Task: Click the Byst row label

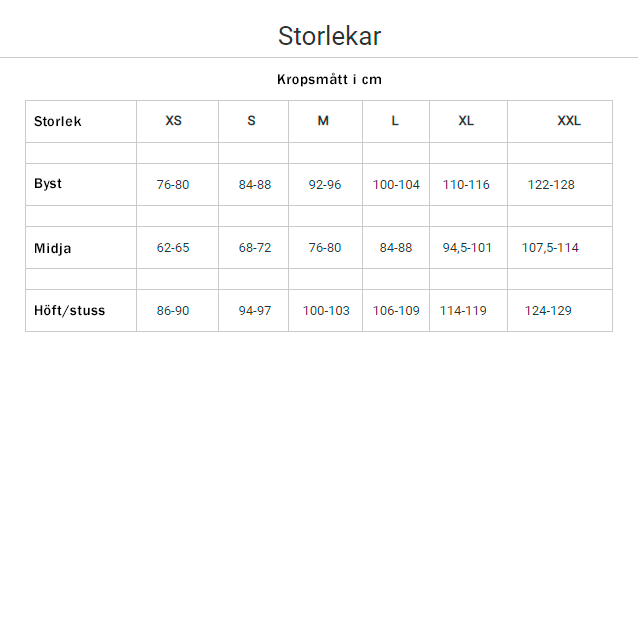Action: (48, 184)
